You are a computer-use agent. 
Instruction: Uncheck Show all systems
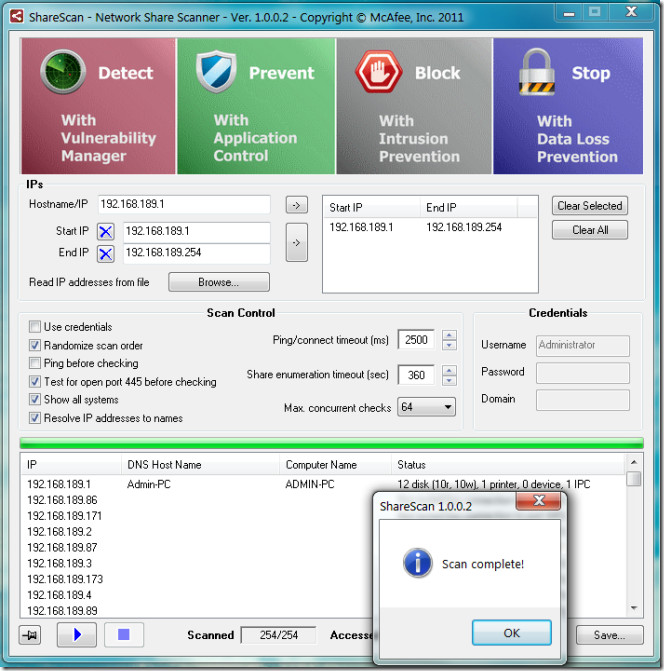coord(35,399)
